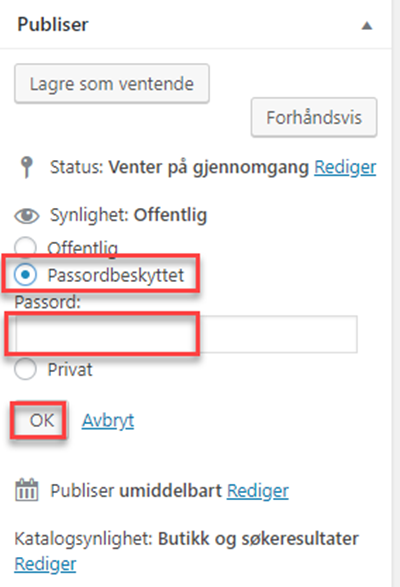This screenshot has width=400, height=587.
Task: Click the Publiser panel title
Action: coord(53,25)
